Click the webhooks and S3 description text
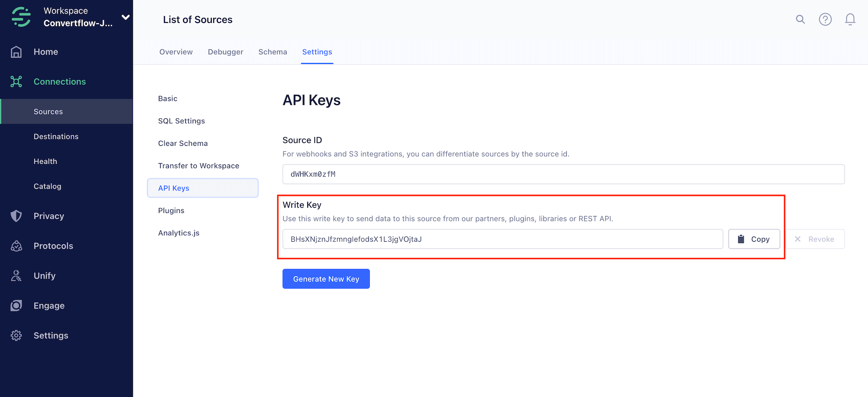 [426, 154]
